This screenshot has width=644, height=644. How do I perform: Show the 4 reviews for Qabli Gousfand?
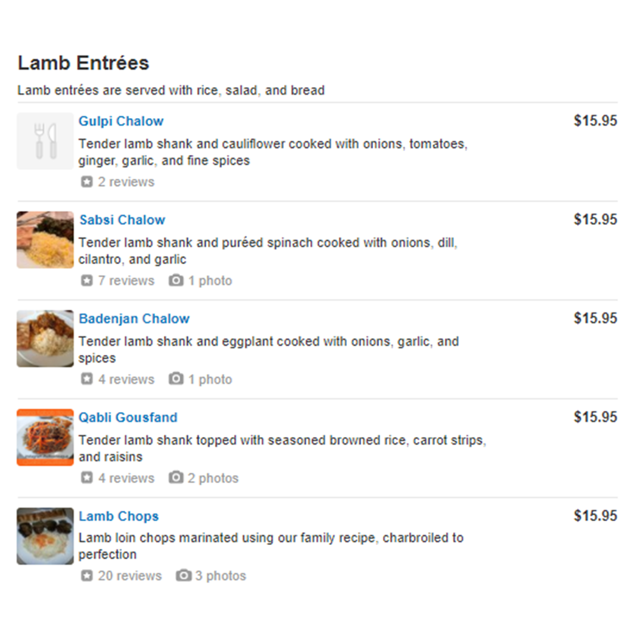click(x=126, y=478)
